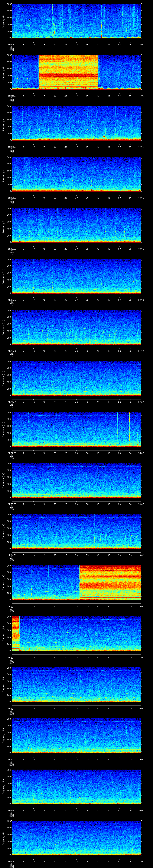Image resolution: width=153 pixels, height=868 pixels.
Task: Select the spectrogram panel starting at 21:19:00
Action: click(x=77, y=276)
